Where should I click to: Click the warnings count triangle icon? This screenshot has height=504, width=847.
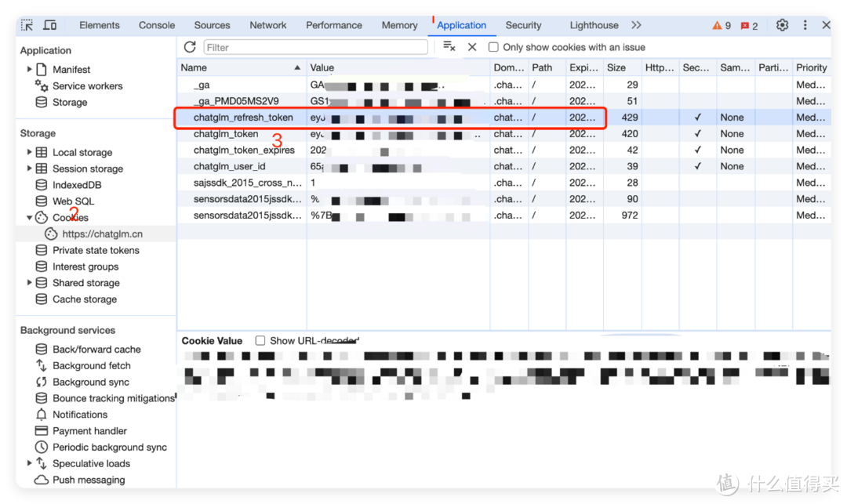click(x=717, y=26)
